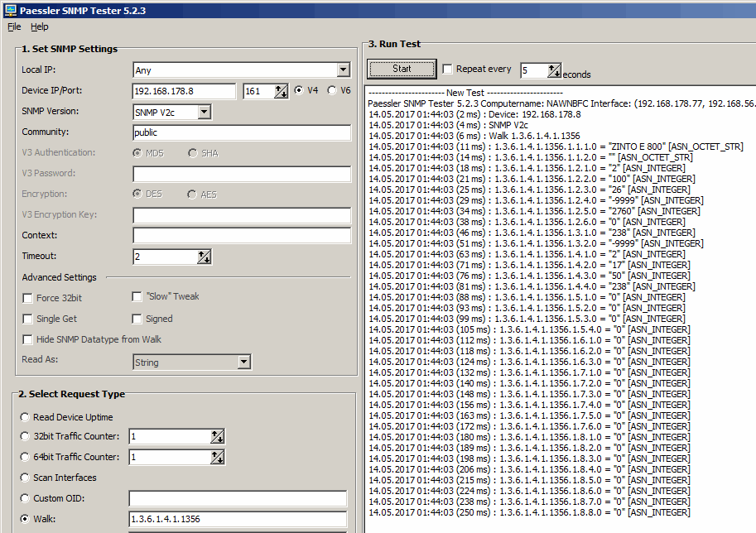The height and width of the screenshot is (533, 756).
Task: Click the 64bit Traffic Counter spinner arrows
Action: tap(218, 457)
